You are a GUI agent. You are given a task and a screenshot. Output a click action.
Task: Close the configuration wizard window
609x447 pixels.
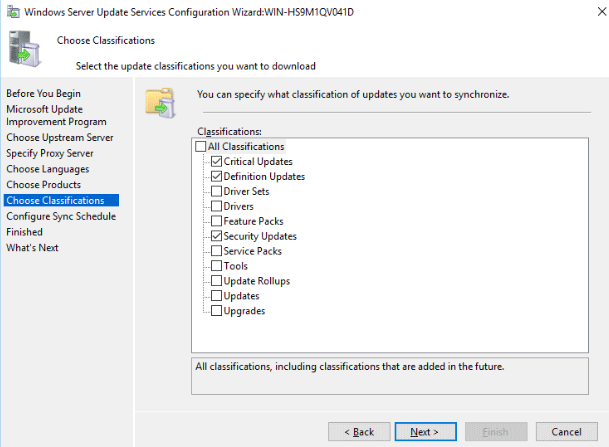click(602, 12)
